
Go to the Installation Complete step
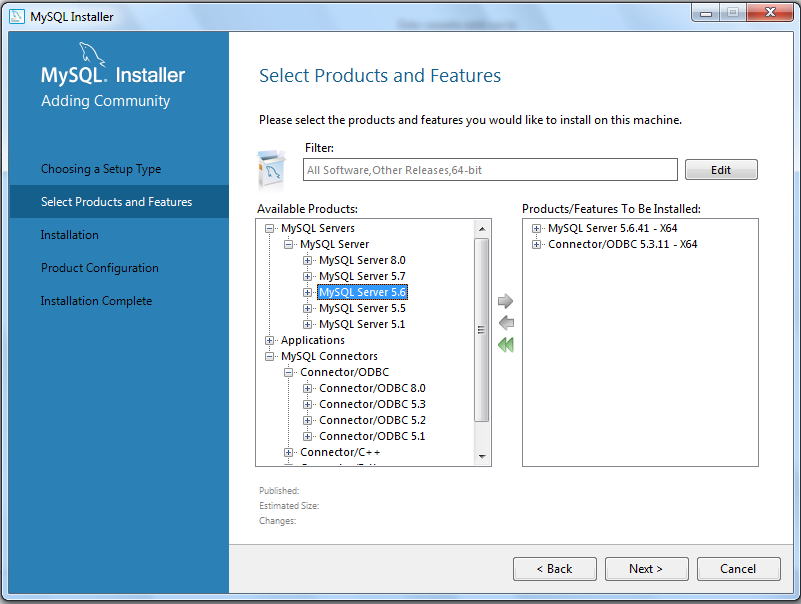coord(97,301)
